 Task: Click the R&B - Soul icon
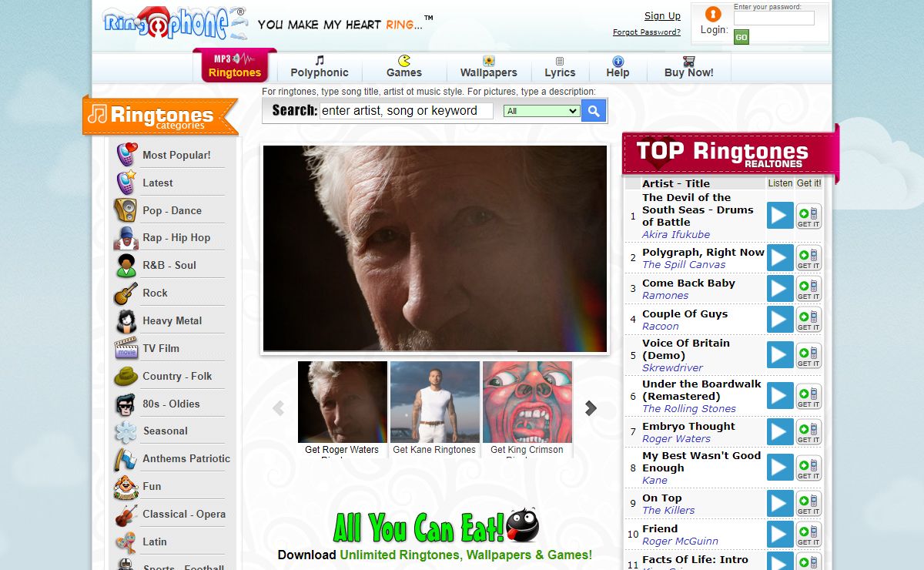(126, 266)
